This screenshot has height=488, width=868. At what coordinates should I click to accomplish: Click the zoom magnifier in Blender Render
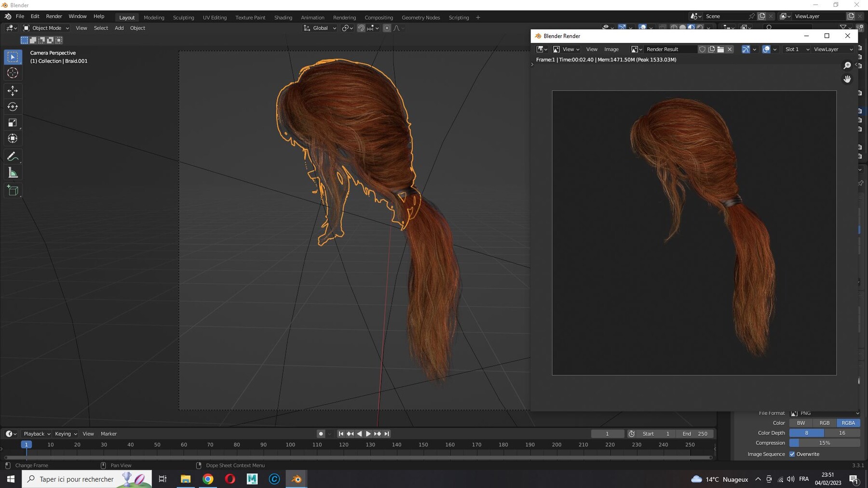847,66
